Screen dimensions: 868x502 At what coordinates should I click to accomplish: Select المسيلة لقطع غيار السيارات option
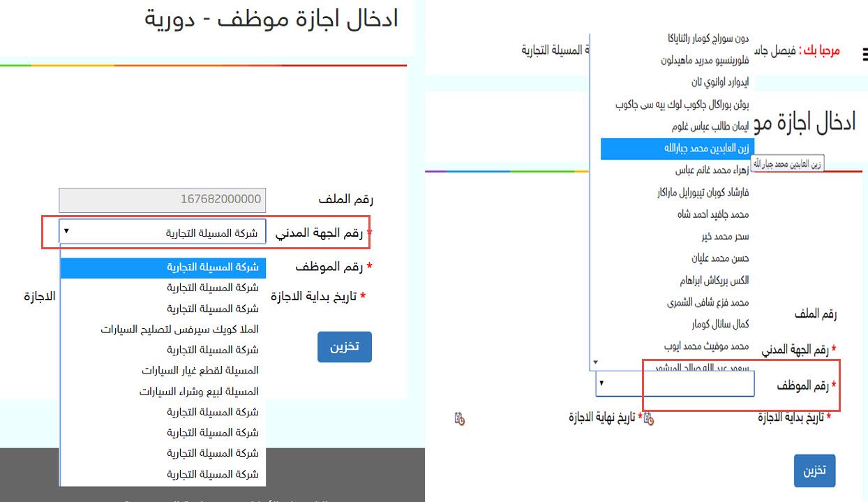163,370
